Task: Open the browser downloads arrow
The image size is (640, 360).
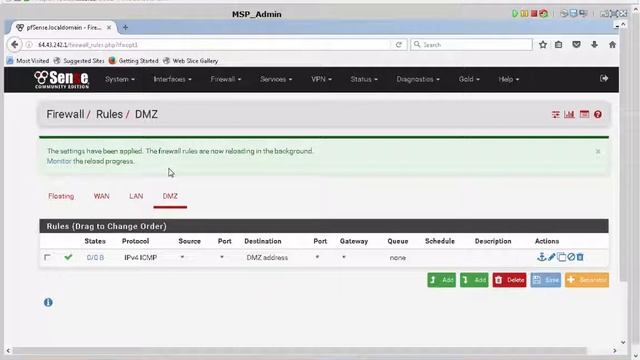Action: (594, 44)
